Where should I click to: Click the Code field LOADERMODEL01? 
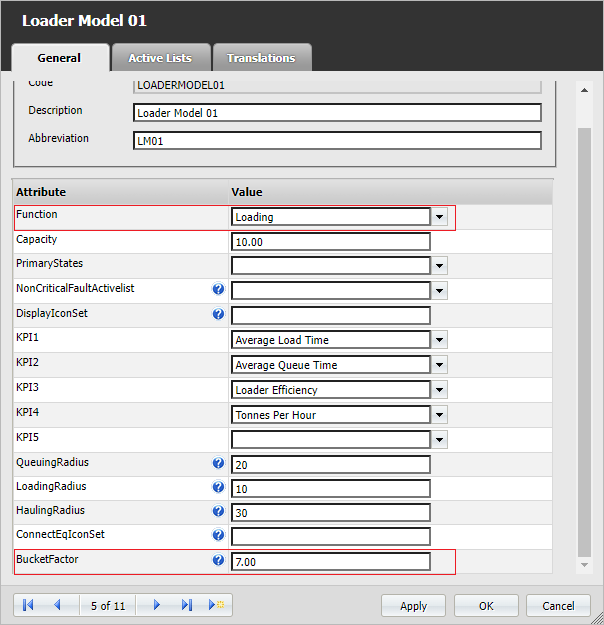pyautogui.click(x=337, y=86)
